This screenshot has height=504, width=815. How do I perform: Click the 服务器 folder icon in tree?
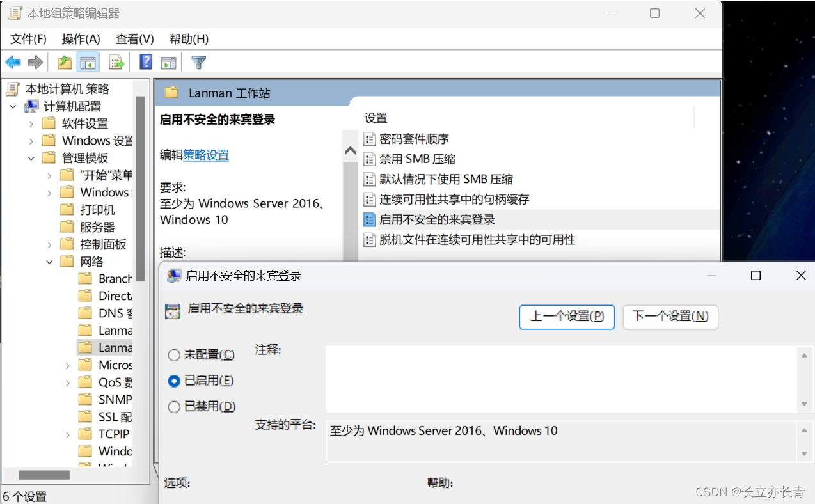pyautogui.click(x=67, y=226)
